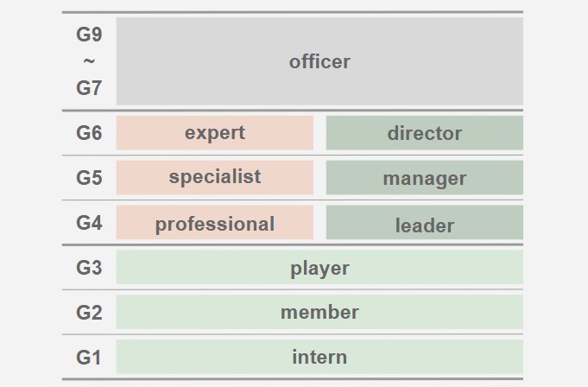Image resolution: width=588 pixels, height=387 pixels.
Task: Click the tilde between G9 and G7
Action: pyautogui.click(x=89, y=60)
